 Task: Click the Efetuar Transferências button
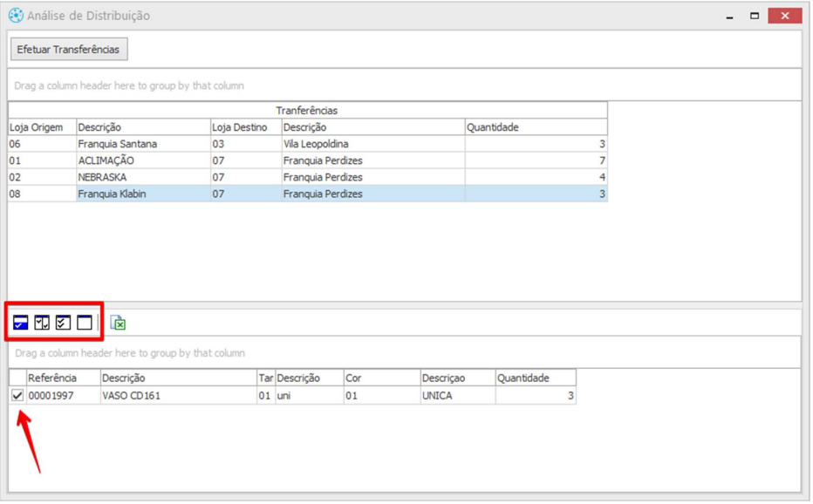click(68, 49)
